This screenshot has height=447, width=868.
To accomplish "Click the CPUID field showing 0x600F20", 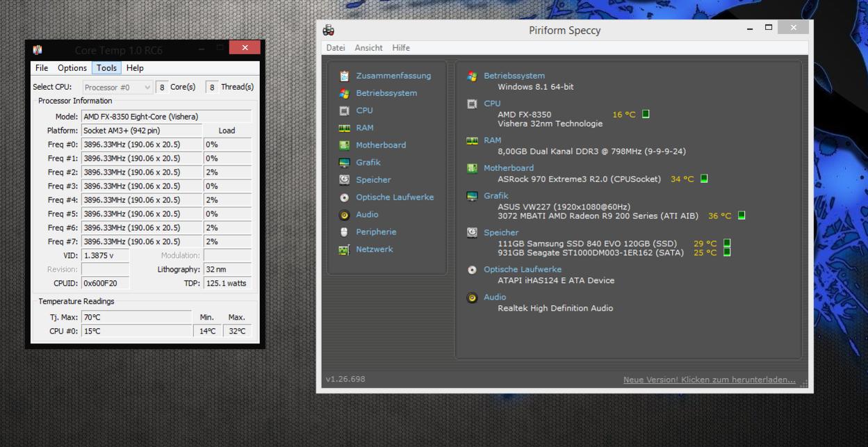I will [x=105, y=284].
